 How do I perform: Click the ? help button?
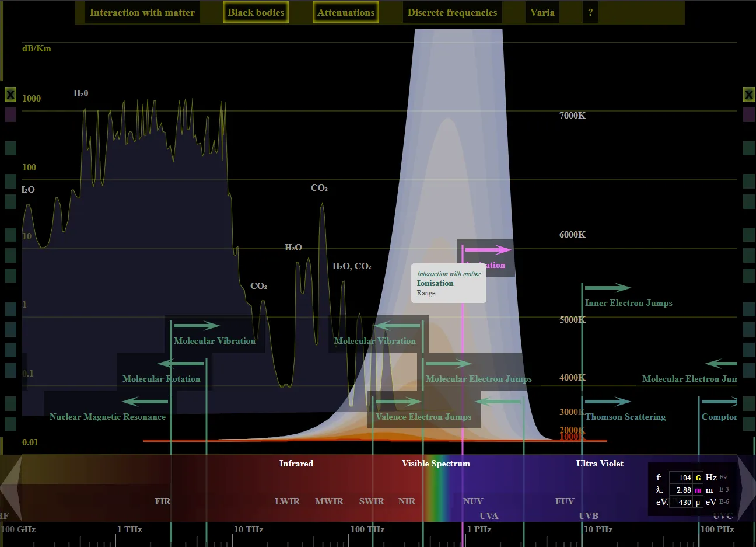pyautogui.click(x=590, y=12)
